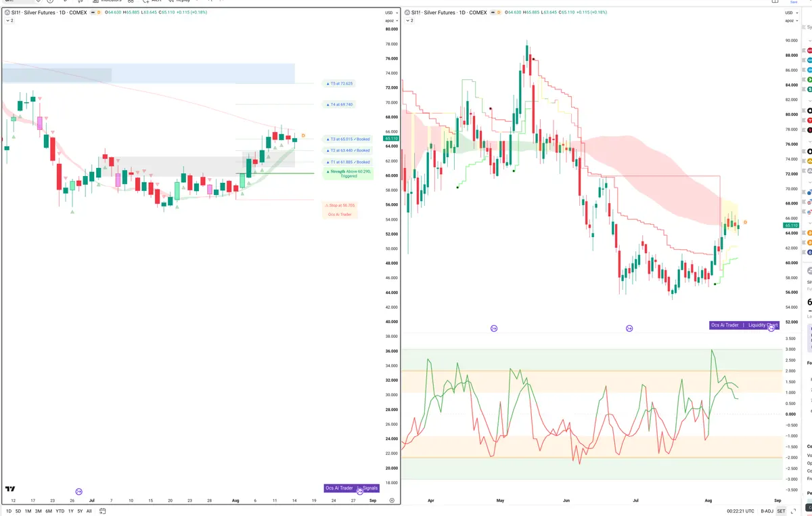812x516 pixels.
Task: Click Ocs Ai Trader Liquidity Chart label
Action: [x=744, y=325]
